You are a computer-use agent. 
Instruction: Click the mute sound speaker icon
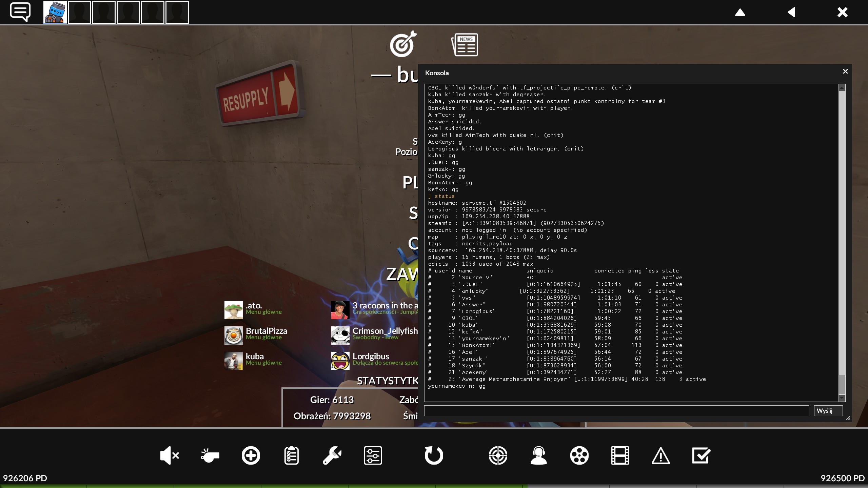(169, 455)
